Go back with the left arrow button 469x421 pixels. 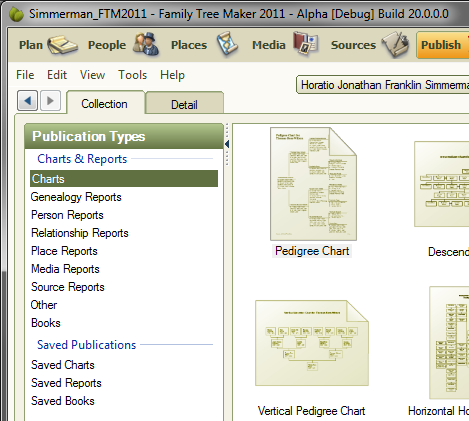(28, 100)
